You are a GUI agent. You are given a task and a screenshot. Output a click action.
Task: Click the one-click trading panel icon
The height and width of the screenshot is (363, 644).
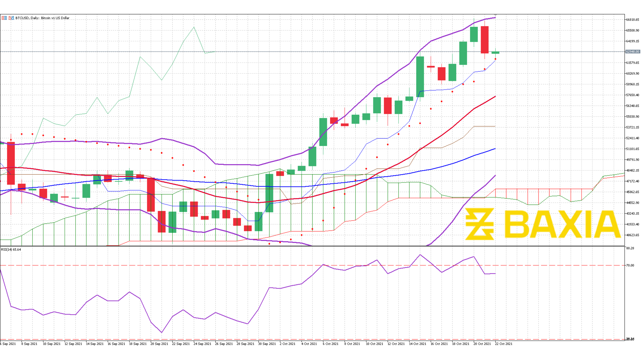4,18
